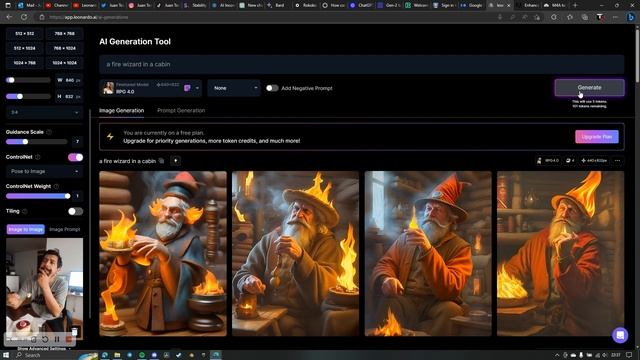
Task: Open third wizard image with red pointed hat
Action: point(428,253)
